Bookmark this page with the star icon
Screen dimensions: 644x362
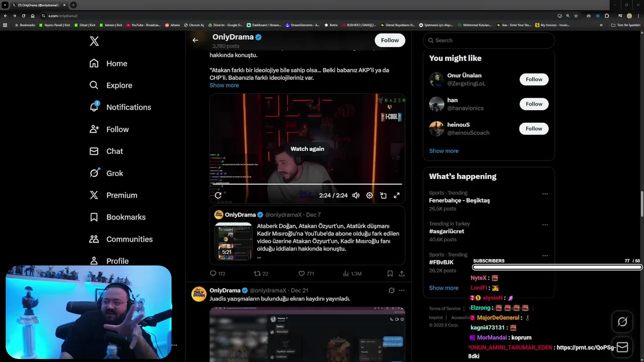pos(576,16)
